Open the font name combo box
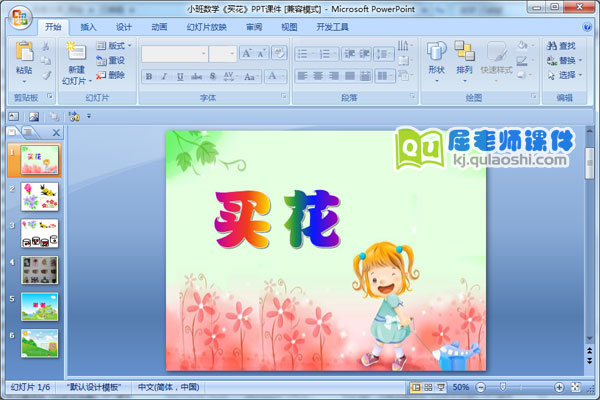The width and height of the screenshot is (600, 400). pos(174,54)
